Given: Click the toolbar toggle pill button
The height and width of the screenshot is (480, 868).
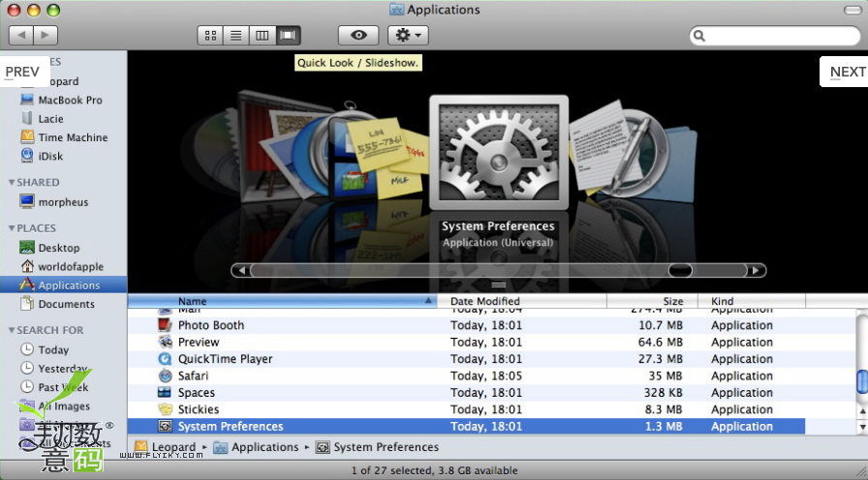Looking at the screenshot, I should coord(852,10).
